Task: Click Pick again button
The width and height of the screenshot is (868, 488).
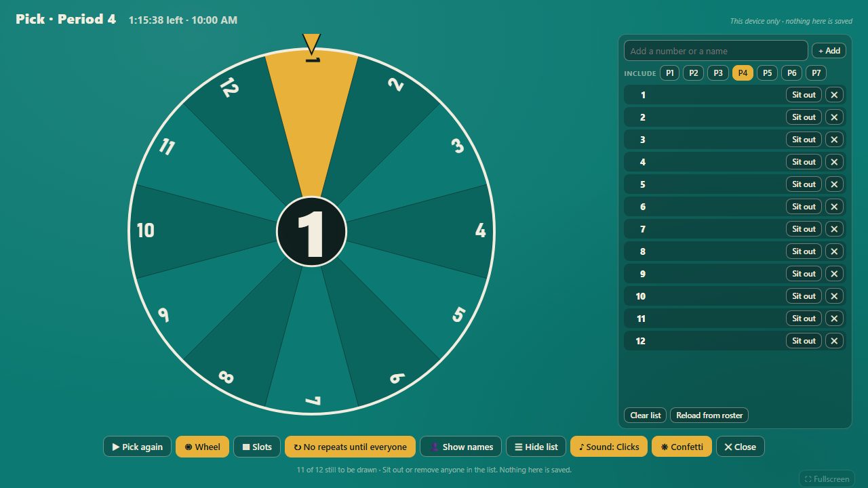Action: point(138,447)
